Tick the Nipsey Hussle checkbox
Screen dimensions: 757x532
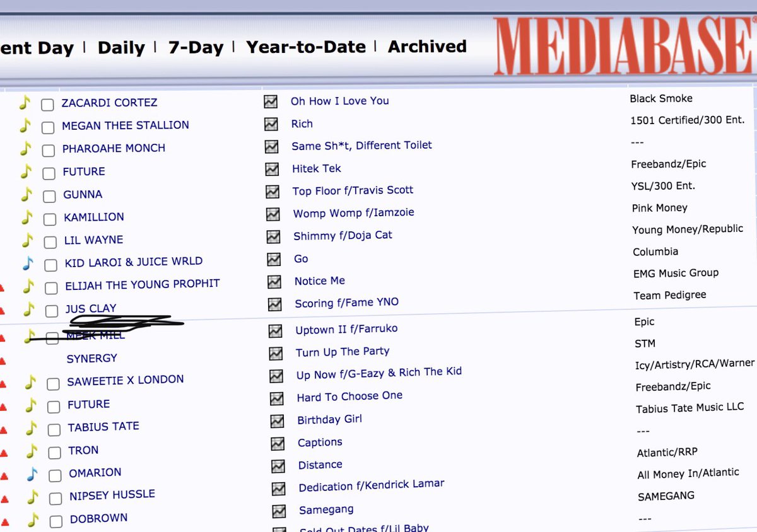coord(56,498)
